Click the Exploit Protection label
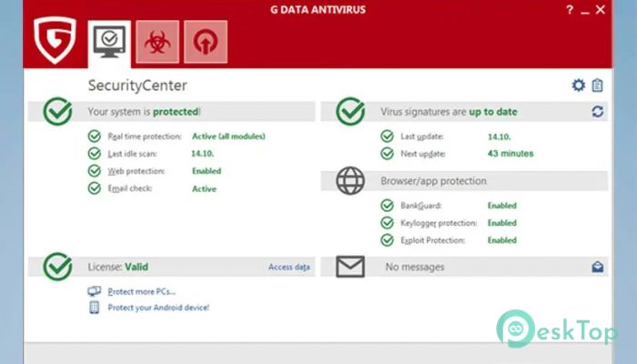The width and height of the screenshot is (637, 364). (432, 240)
